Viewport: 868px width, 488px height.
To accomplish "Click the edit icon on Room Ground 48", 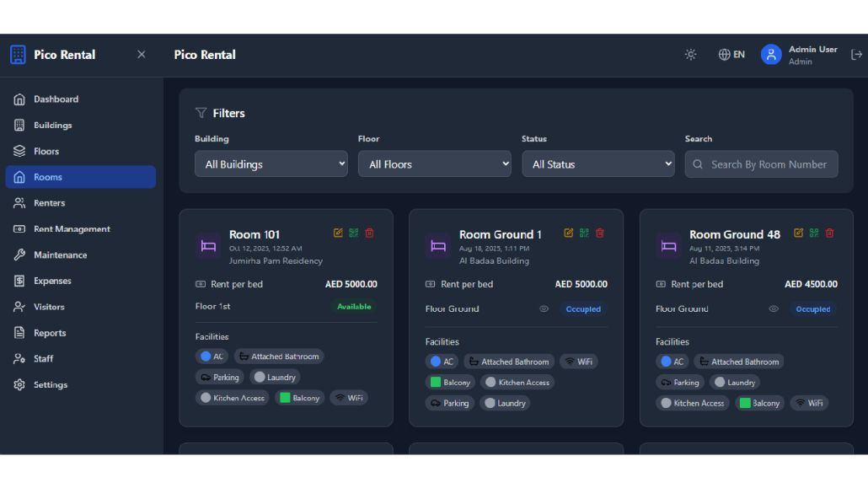I will click(x=798, y=233).
